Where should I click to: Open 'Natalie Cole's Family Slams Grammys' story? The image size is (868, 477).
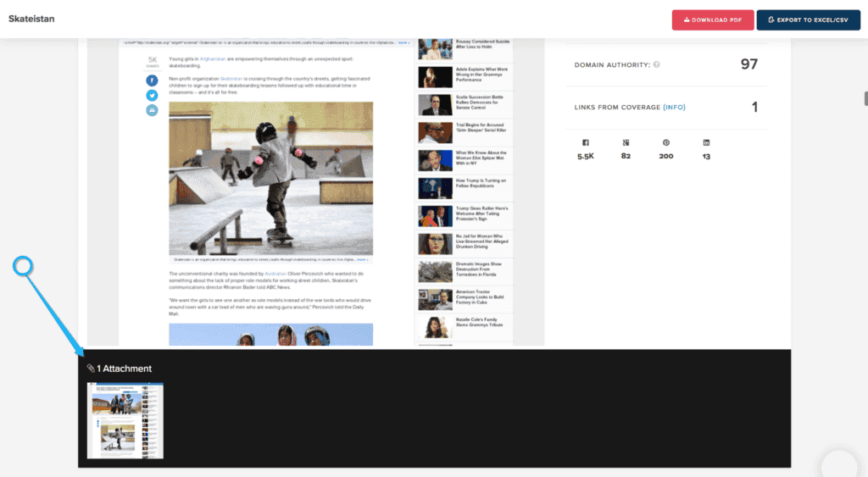[464, 327]
